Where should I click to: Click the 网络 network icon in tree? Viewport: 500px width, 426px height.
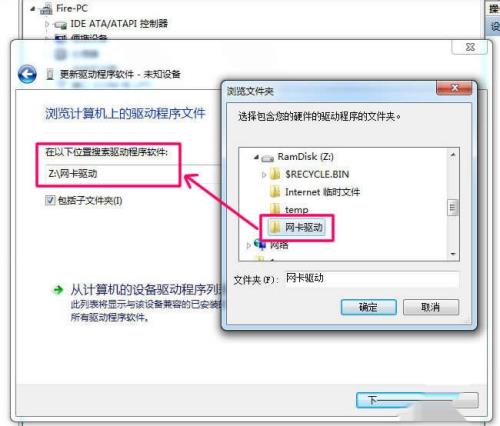click(260, 244)
